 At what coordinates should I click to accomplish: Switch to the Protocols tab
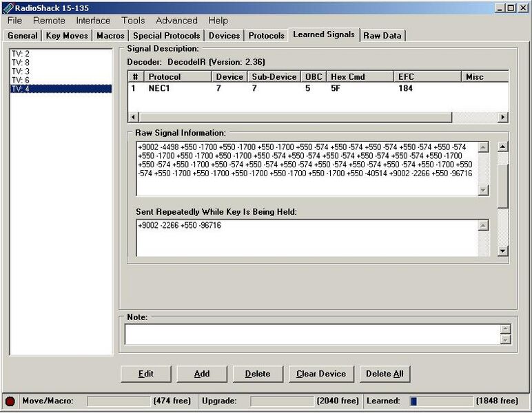(266, 36)
